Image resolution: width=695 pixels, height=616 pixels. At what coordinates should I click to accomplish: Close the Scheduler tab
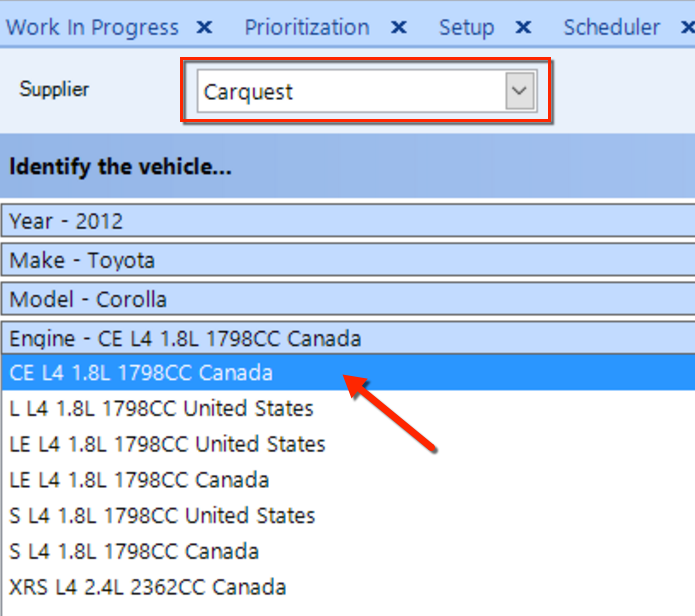pyautogui.click(x=688, y=27)
